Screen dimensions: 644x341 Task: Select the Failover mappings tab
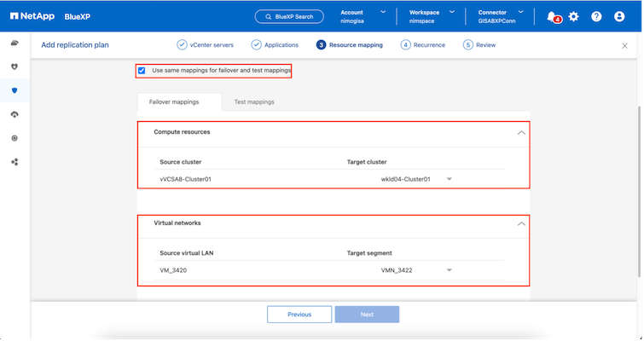(174, 101)
